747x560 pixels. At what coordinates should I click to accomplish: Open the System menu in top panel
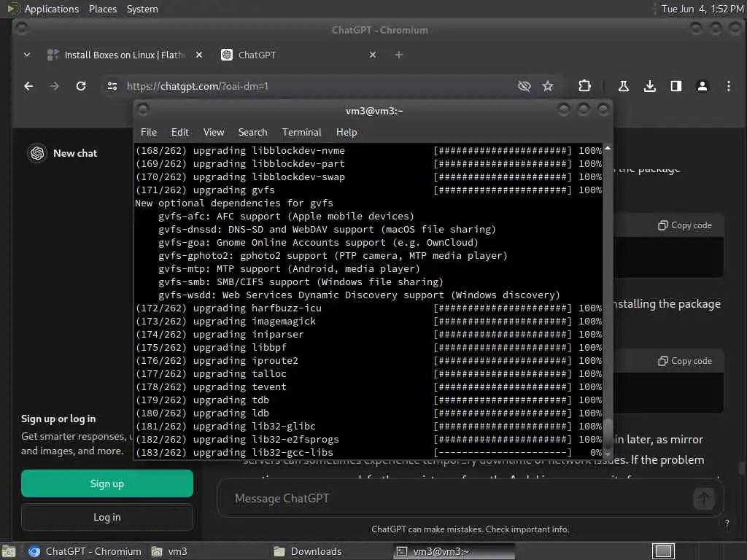[x=142, y=9]
